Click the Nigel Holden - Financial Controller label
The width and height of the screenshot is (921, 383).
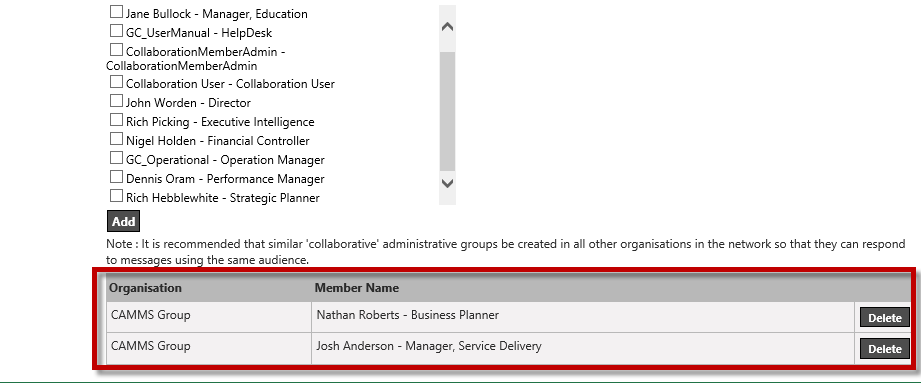coord(218,141)
